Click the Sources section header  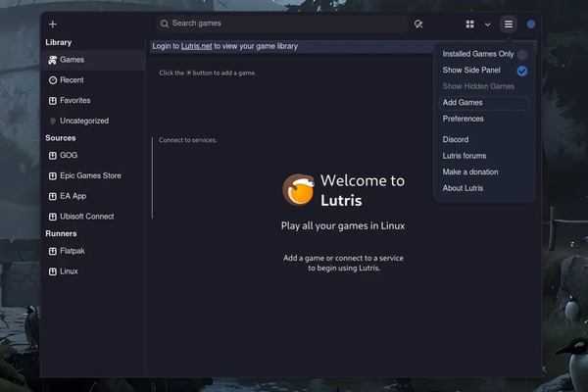(x=61, y=138)
